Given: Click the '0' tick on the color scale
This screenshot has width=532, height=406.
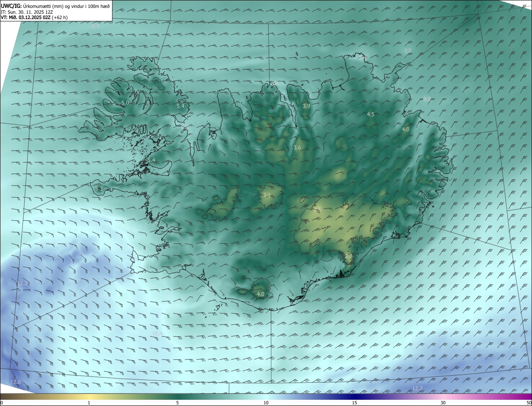Looking at the screenshot, I should coord(2,403).
